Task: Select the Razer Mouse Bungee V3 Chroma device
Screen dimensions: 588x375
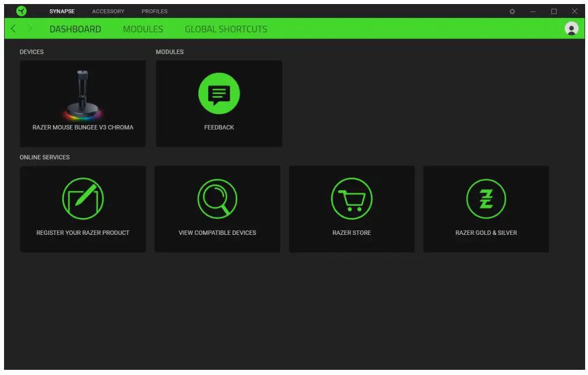Action: pyautogui.click(x=83, y=103)
